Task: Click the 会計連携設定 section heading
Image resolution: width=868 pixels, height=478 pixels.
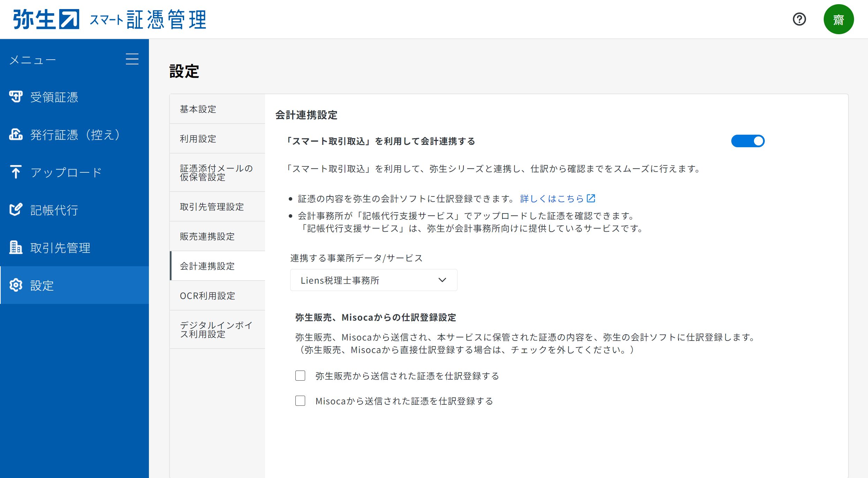Action: click(306, 115)
